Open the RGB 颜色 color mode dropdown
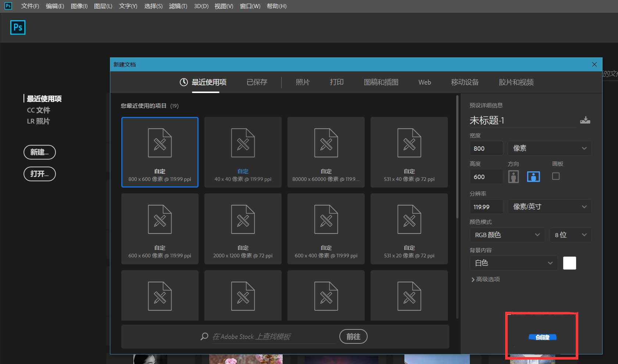This screenshot has width=618, height=364. (507, 235)
